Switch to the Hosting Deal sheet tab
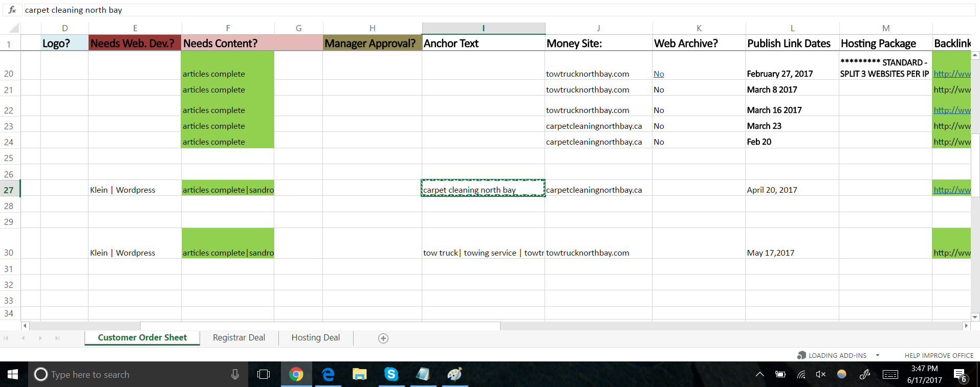The width and height of the screenshot is (980, 387). (315, 337)
